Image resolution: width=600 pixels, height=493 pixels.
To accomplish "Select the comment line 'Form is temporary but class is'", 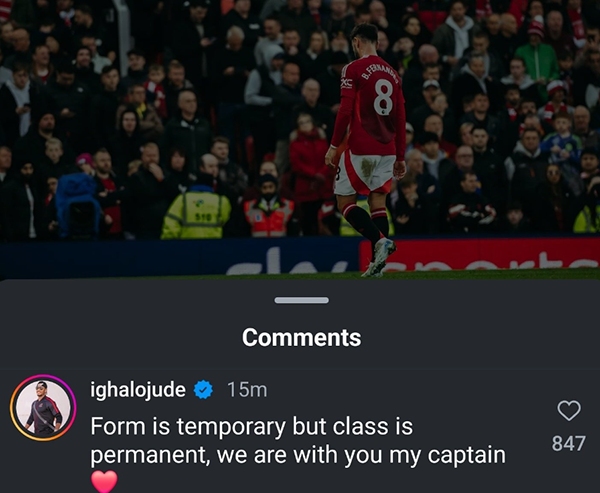I will click(252, 426).
